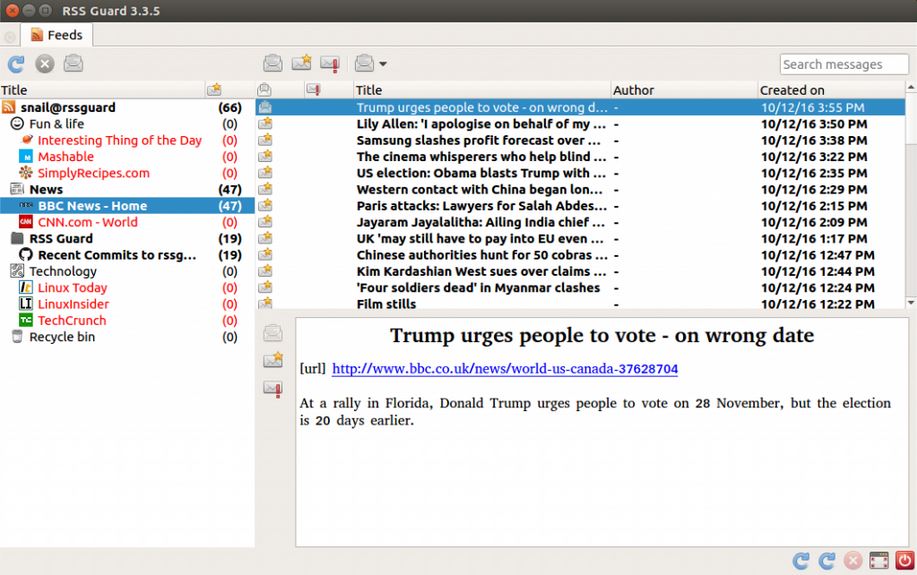
Task: Mark previewed message as read in the preview sidebar
Action: coord(273,333)
